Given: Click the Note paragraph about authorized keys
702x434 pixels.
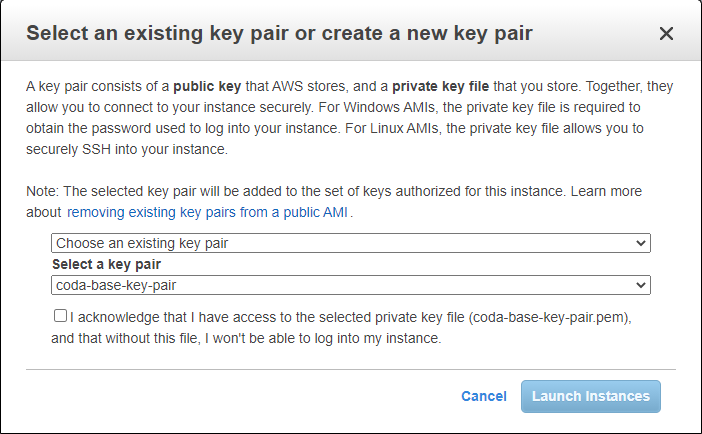Looking at the screenshot, I should click(334, 202).
